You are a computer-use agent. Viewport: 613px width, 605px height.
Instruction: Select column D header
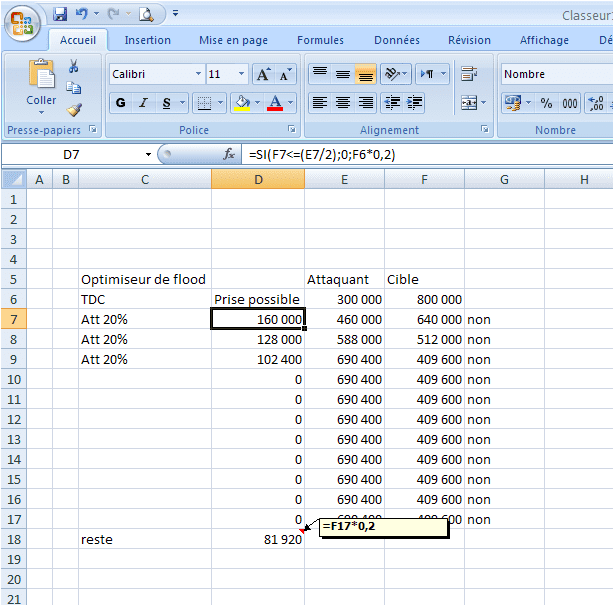tap(258, 179)
